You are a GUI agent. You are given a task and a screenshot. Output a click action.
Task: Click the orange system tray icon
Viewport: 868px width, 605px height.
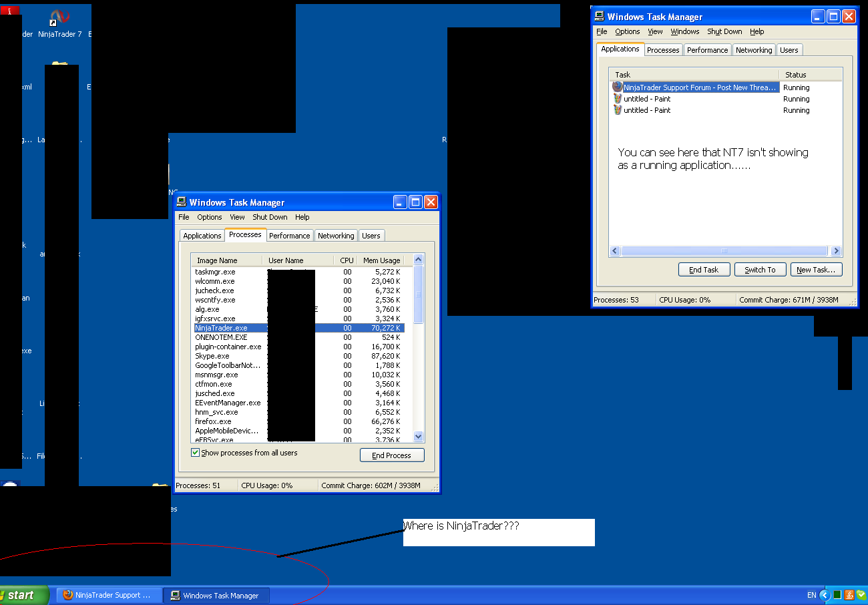849,595
